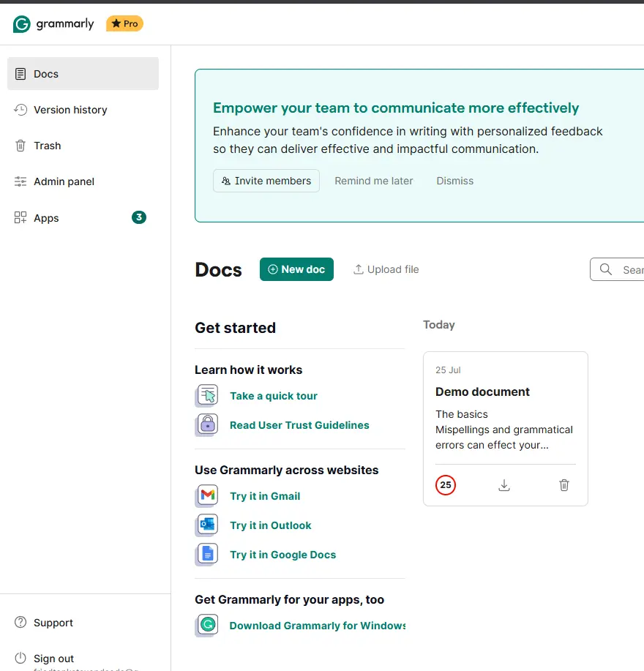Click the Sign out power icon
Viewport: 644px width, 671px height.
pos(20,658)
